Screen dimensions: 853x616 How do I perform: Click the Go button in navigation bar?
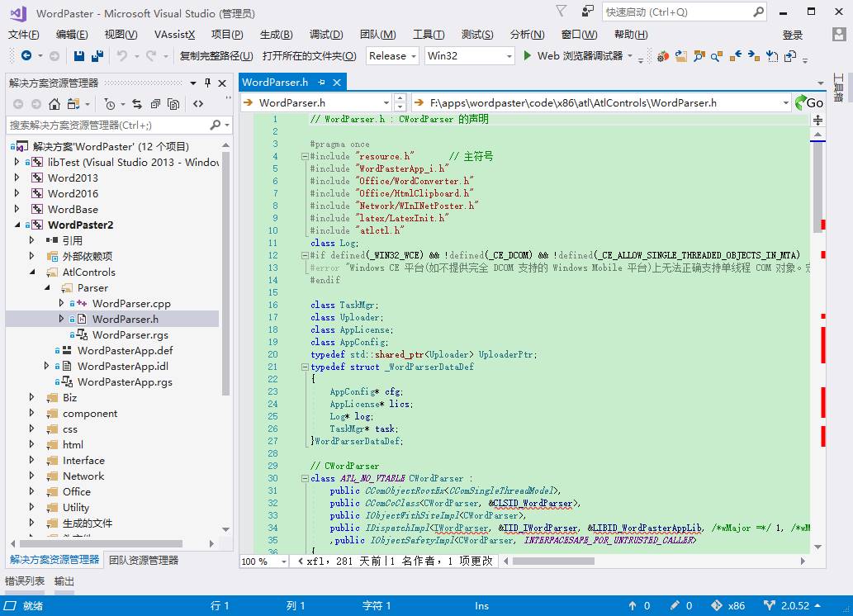point(809,103)
